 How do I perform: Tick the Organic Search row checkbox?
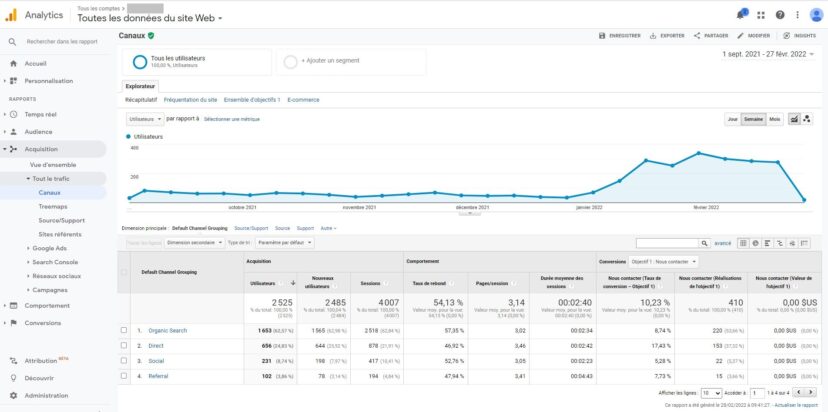[x=124, y=330]
